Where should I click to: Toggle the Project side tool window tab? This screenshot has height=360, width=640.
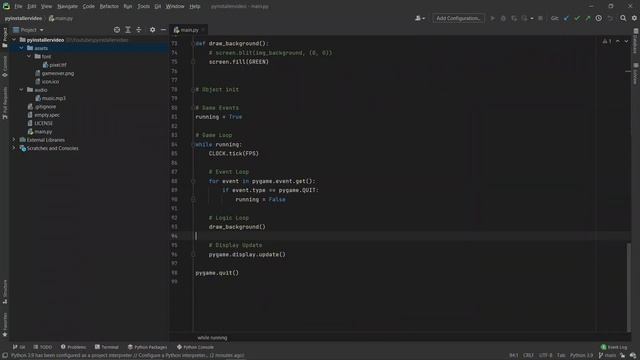[5, 38]
